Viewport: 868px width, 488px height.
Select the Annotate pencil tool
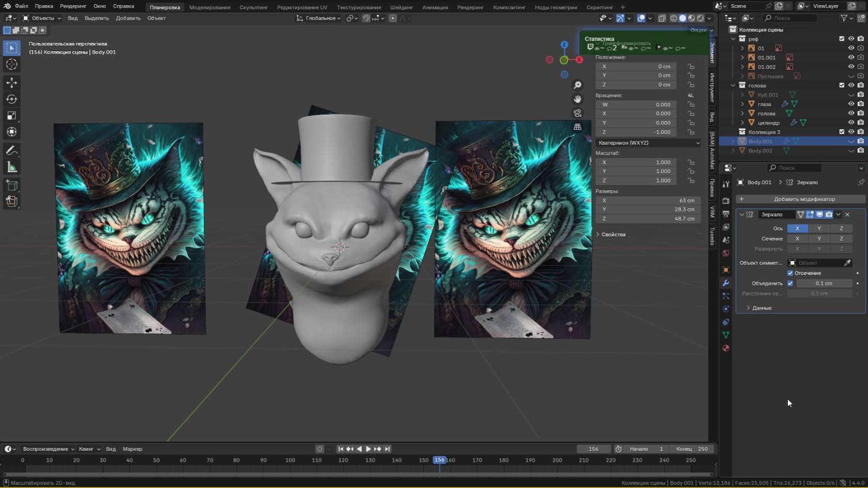coord(11,150)
